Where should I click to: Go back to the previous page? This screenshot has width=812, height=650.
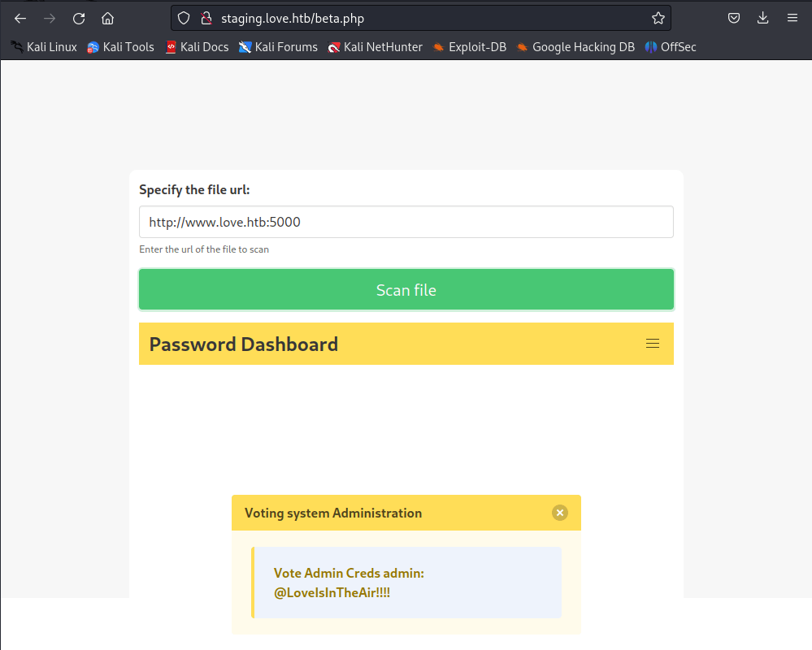[x=20, y=19]
